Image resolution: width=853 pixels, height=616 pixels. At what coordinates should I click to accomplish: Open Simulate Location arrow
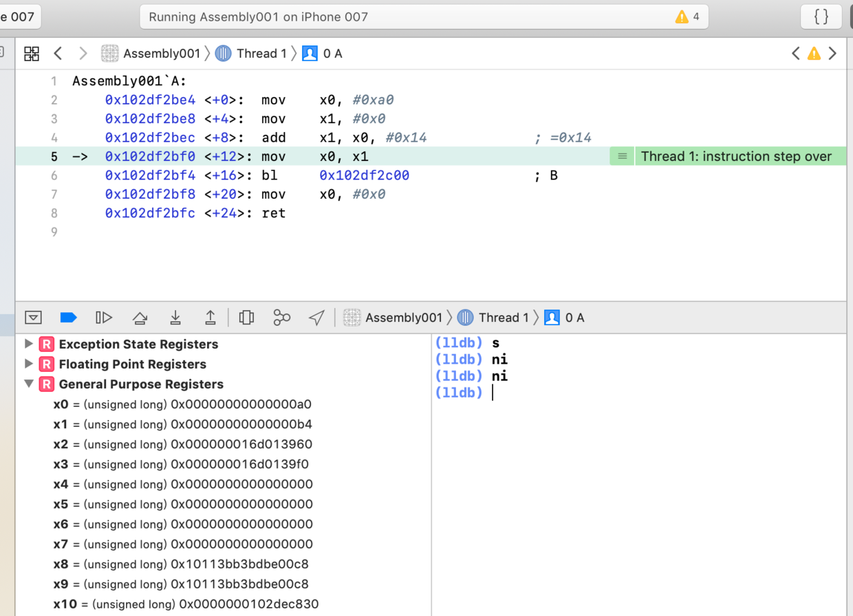pos(316,318)
